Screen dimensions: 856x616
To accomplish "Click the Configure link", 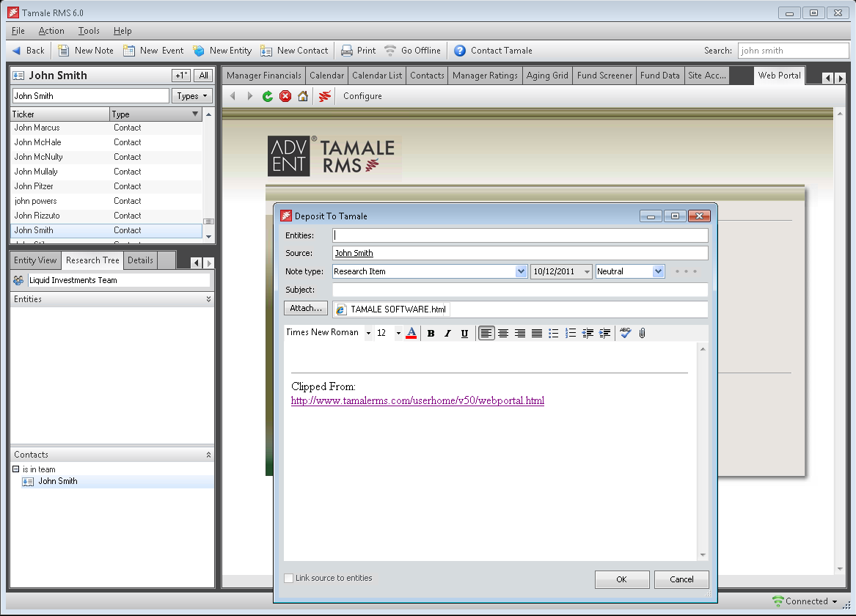I will pos(362,96).
